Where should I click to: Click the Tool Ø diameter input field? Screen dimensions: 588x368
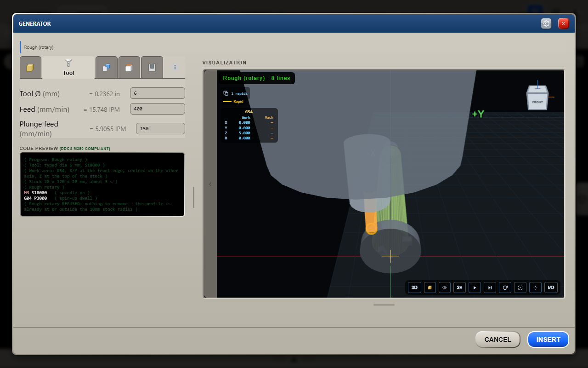(x=158, y=93)
